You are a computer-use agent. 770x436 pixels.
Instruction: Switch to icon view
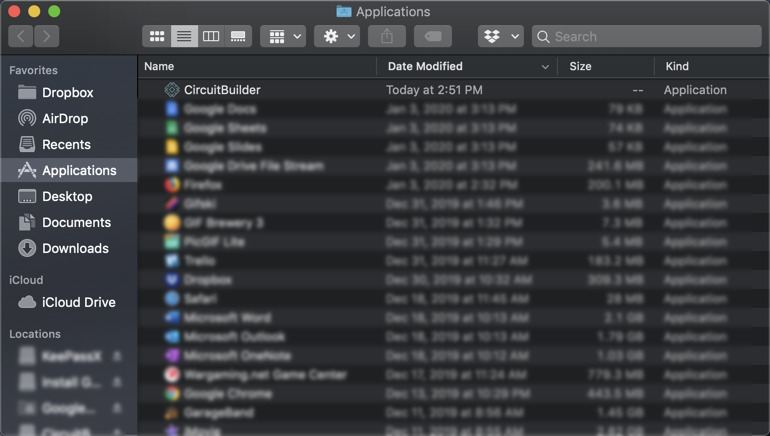tap(157, 36)
